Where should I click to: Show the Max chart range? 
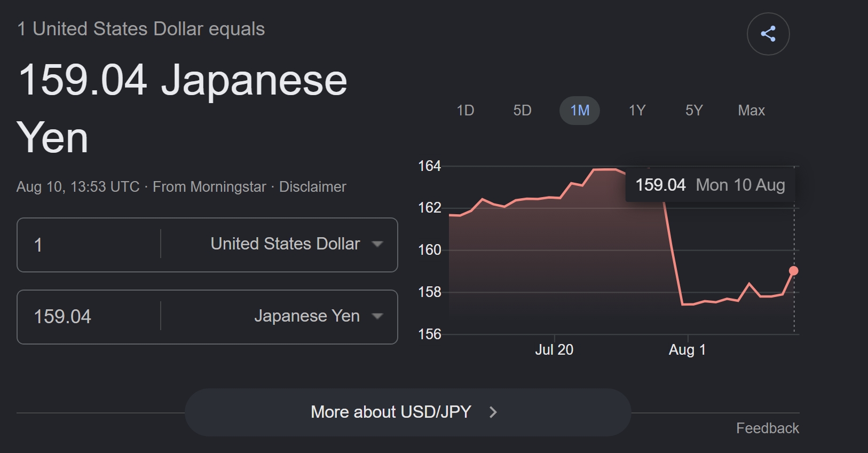click(751, 111)
